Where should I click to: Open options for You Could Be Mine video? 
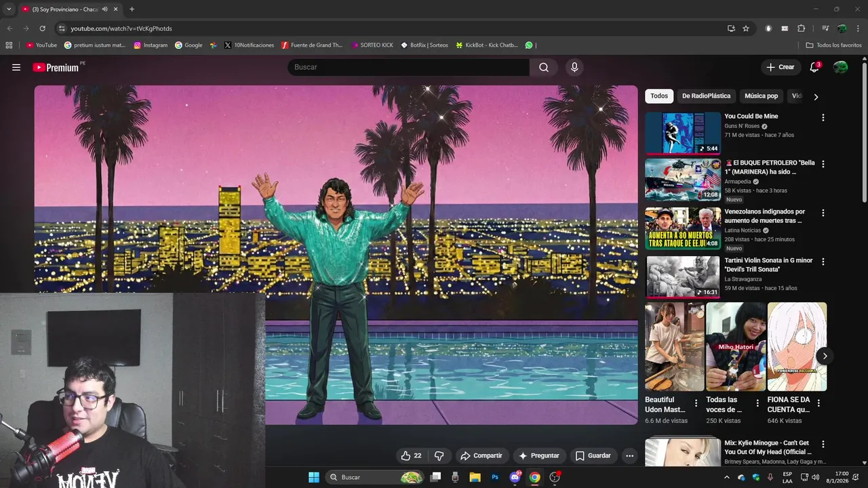[x=823, y=117]
